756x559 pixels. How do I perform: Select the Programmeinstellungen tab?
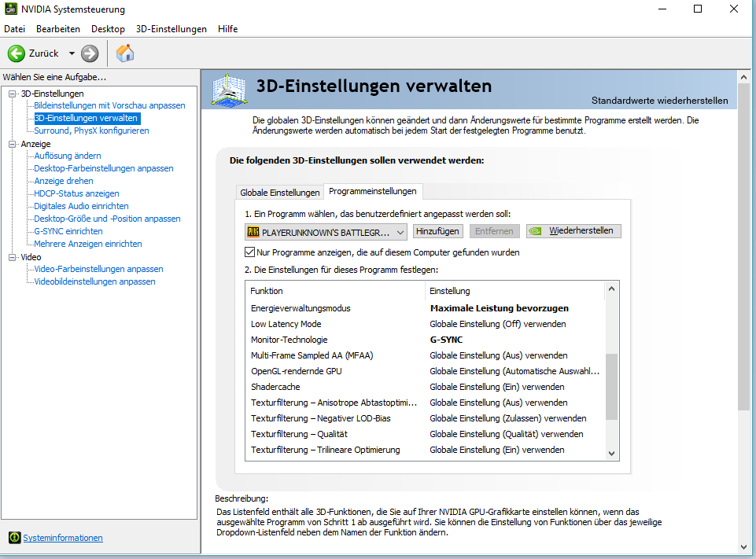click(x=373, y=191)
